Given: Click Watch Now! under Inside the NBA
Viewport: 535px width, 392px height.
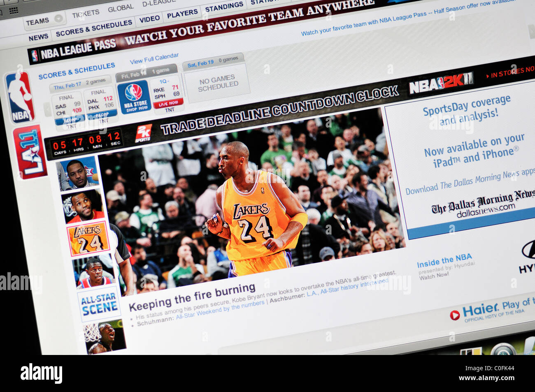Looking at the screenshot, I should (434, 276).
